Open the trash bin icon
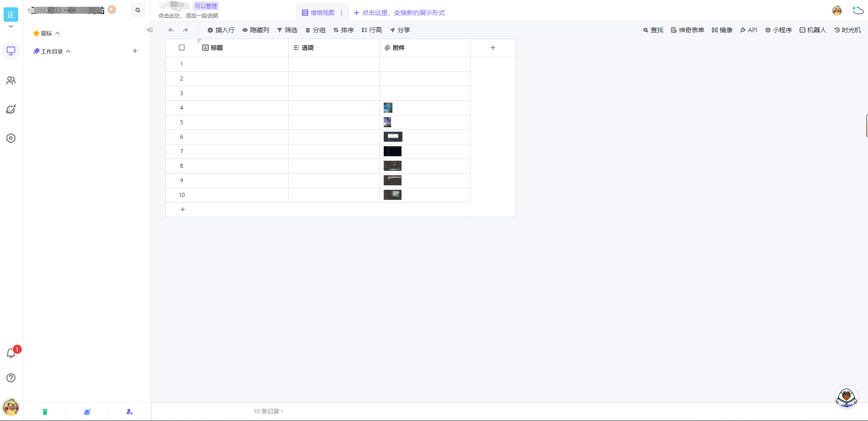Screen dimensions: 868x421 pos(45,412)
